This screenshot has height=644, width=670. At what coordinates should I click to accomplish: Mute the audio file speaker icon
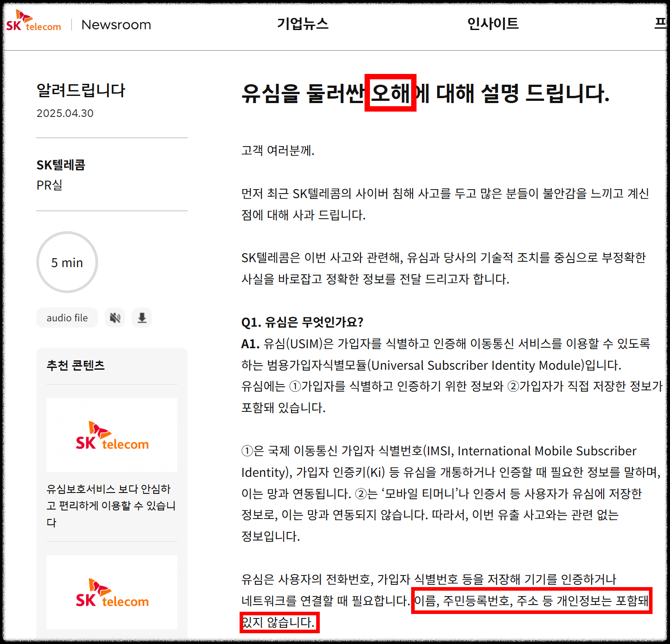point(115,318)
